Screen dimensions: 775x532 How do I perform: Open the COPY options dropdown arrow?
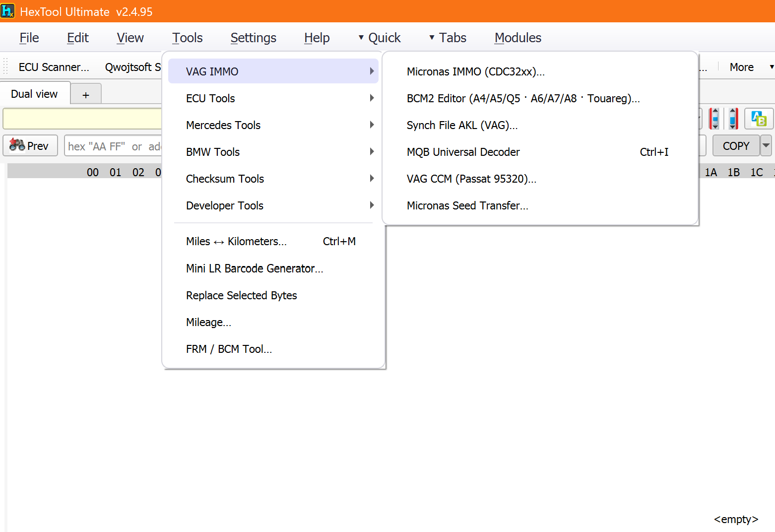tap(766, 146)
